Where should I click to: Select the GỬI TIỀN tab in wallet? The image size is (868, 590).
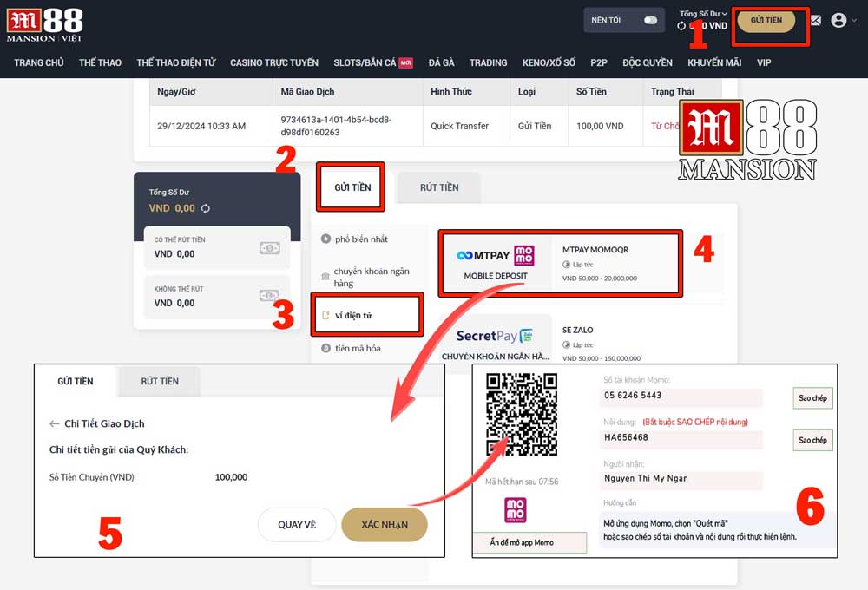(x=352, y=187)
